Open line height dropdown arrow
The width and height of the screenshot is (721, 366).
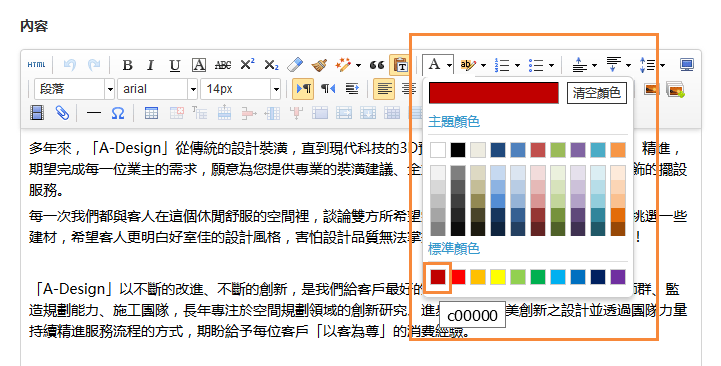[662, 65]
